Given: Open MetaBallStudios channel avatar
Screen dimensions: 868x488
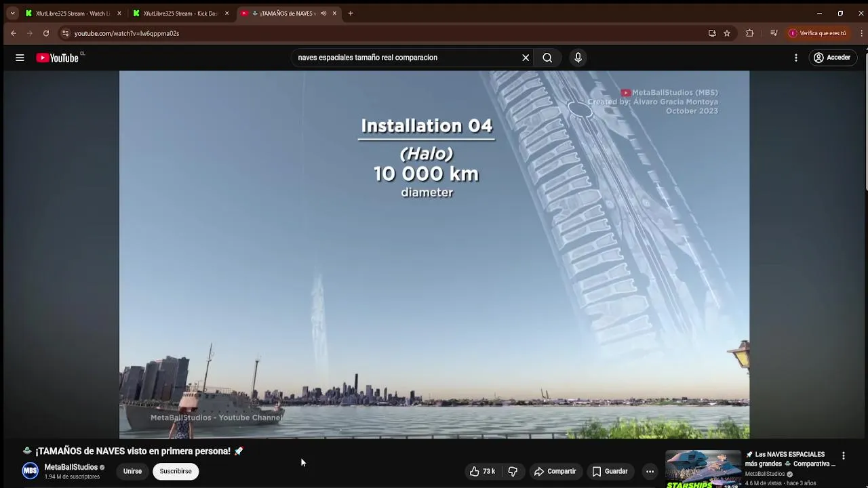Looking at the screenshot, I should [31, 471].
